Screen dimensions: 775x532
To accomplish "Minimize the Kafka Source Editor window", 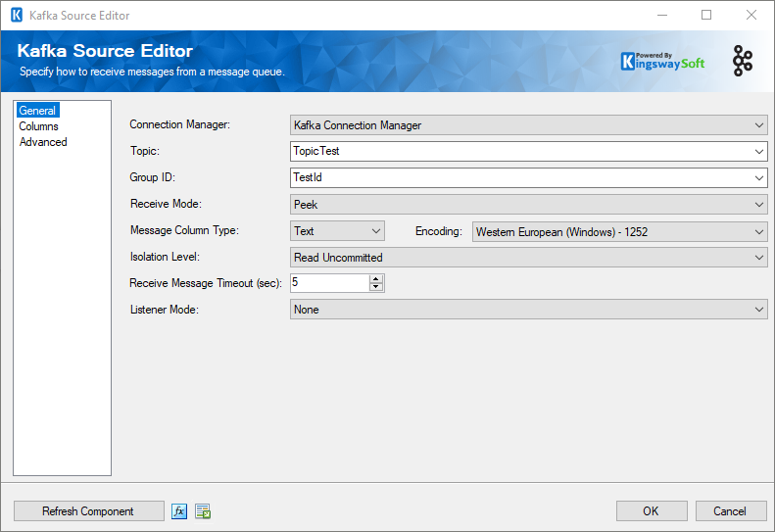I will click(x=662, y=16).
